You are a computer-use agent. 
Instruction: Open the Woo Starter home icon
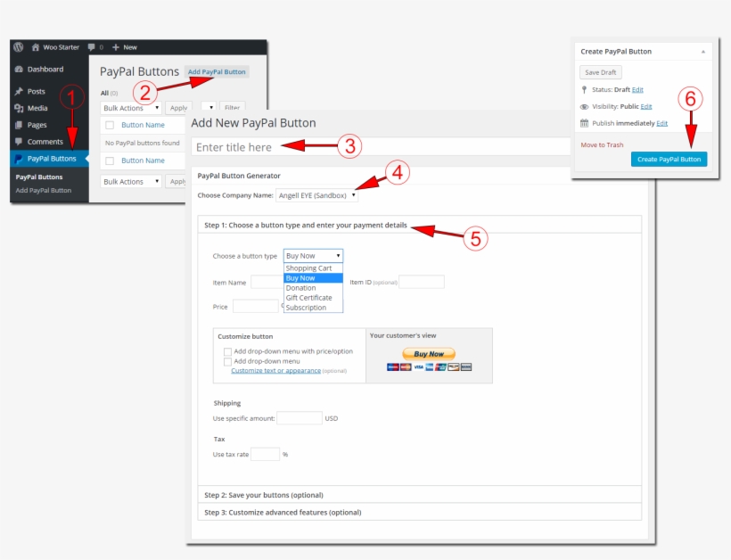(36, 47)
